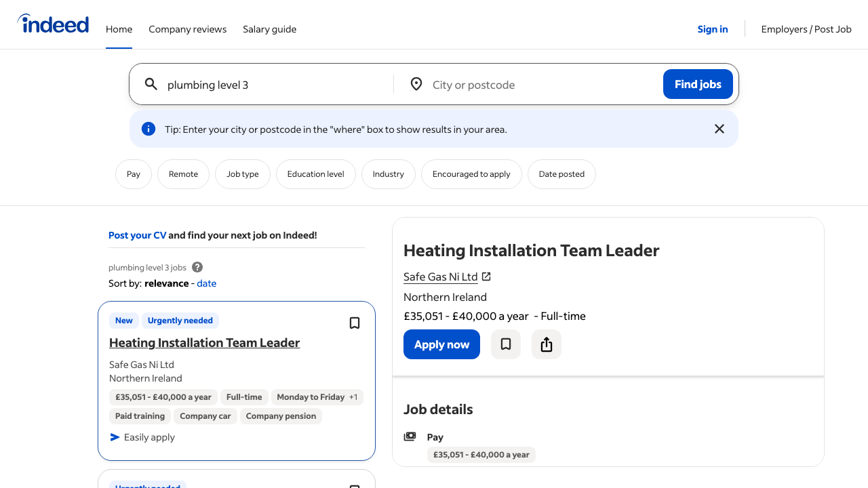Click Apply now for the Team Leader role

click(x=441, y=344)
